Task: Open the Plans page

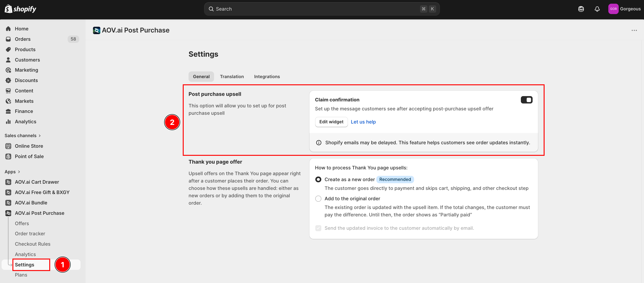Action: (21, 275)
